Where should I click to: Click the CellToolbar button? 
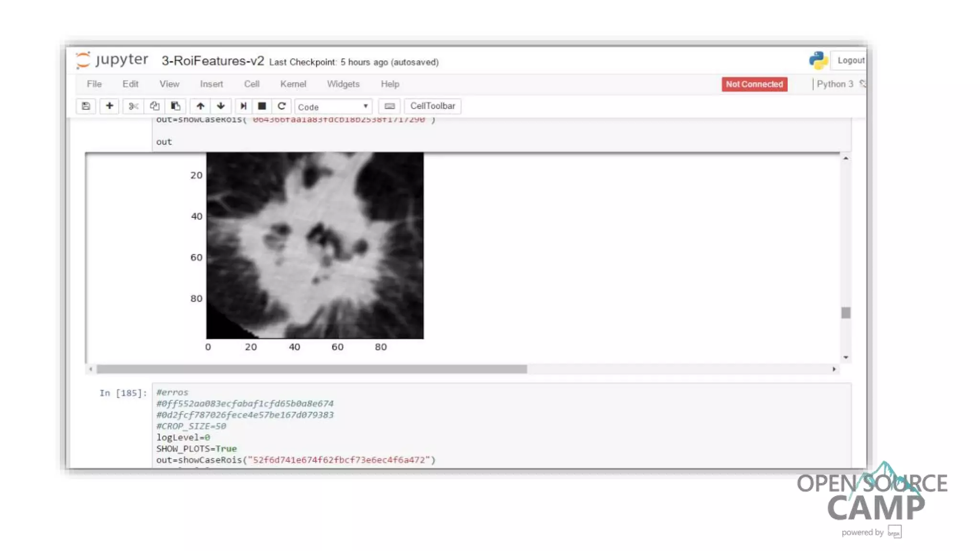click(x=433, y=106)
